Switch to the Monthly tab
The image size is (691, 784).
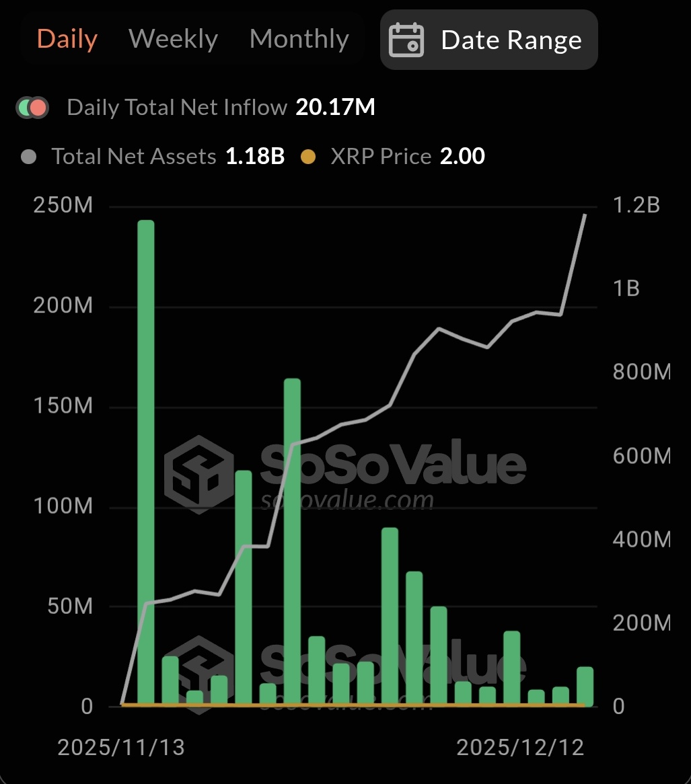click(299, 39)
